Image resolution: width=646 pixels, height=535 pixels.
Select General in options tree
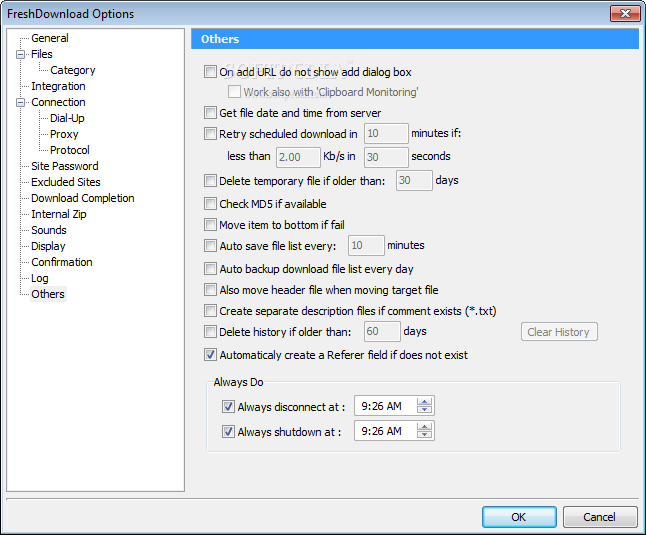click(x=50, y=38)
